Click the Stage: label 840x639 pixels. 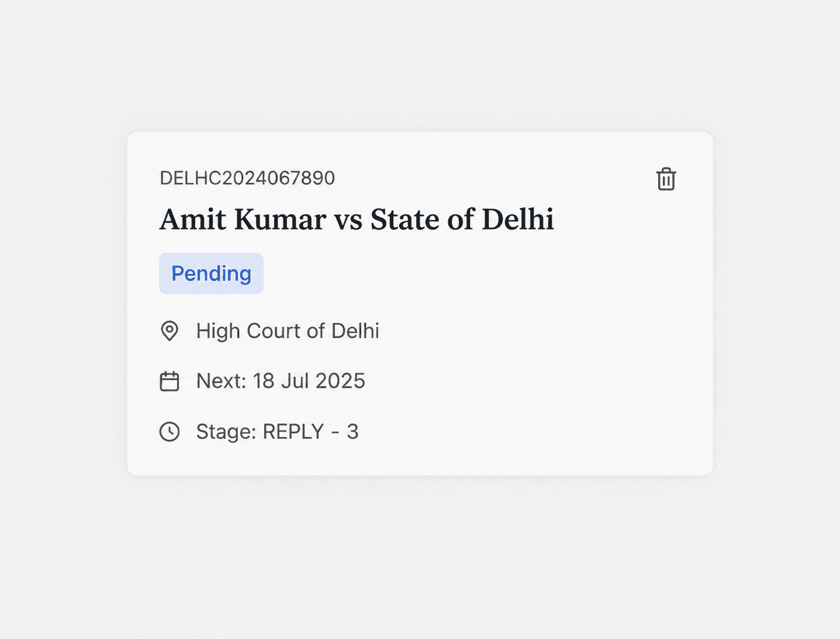pyautogui.click(x=226, y=432)
